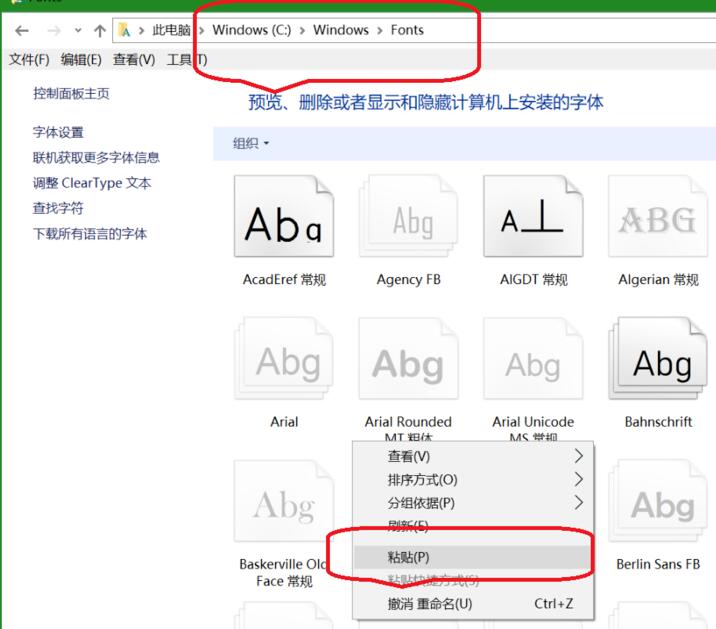Open the Bahnschrift font family icon
This screenshot has width=716, height=629.
658,362
